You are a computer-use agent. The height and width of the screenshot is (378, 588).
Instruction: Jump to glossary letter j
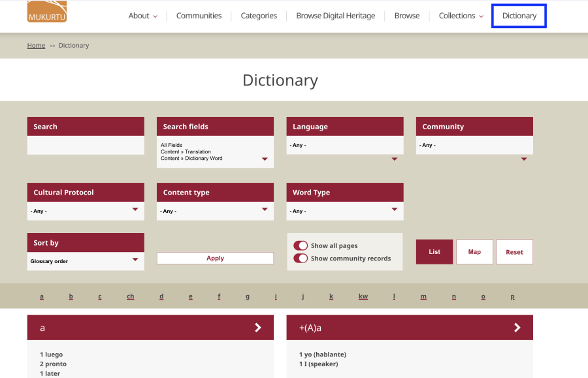click(302, 296)
